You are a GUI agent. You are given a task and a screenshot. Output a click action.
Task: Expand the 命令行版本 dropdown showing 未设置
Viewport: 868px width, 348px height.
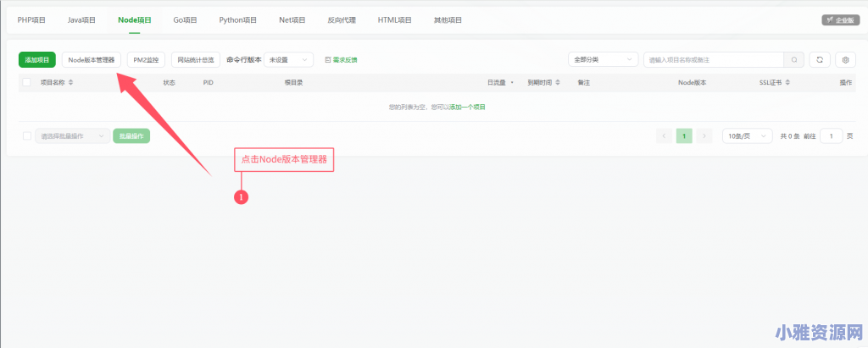(x=288, y=60)
